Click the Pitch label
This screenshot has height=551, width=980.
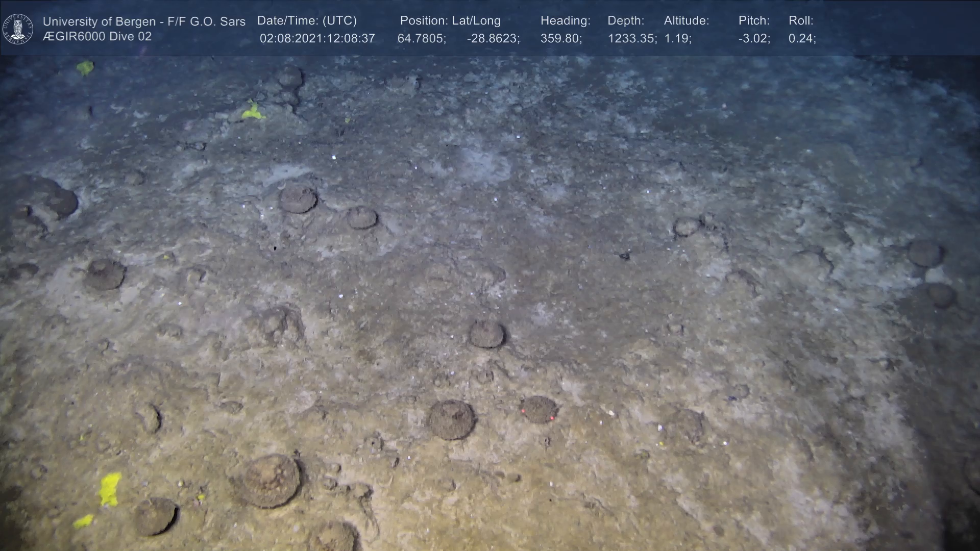(x=754, y=21)
